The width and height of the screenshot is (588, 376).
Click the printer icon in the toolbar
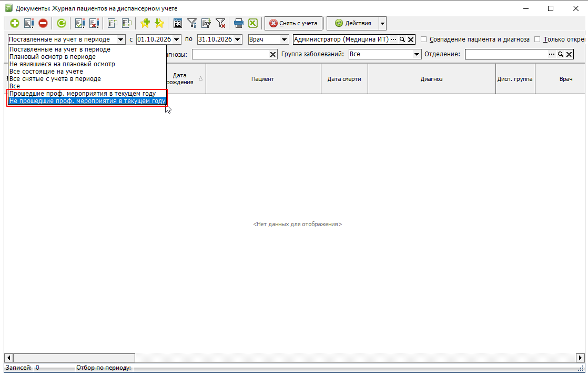[238, 23]
